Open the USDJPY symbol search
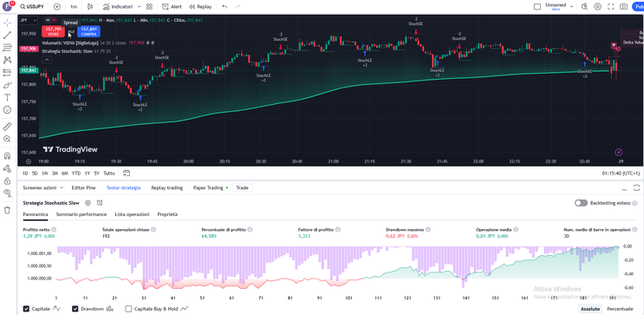This screenshot has height=315, width=644. coord(32,7)
